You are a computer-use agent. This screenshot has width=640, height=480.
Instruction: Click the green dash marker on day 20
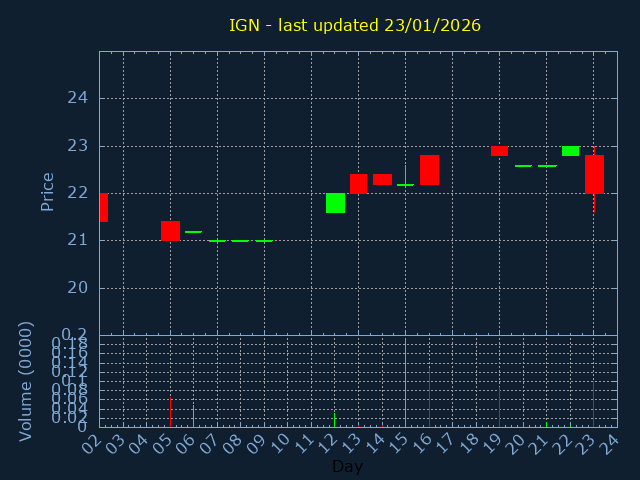523,166
